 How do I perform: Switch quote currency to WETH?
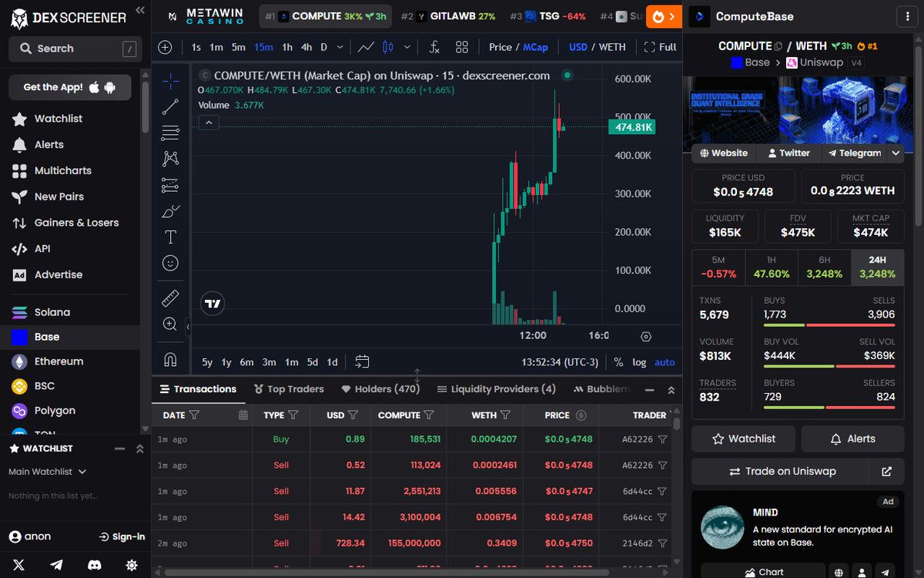(x=612, y=47)
